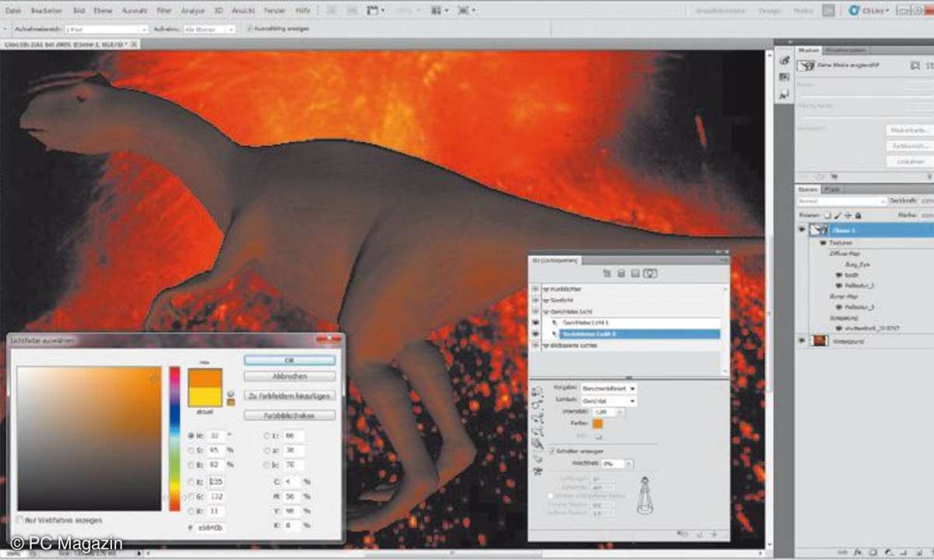Click the filter by lights icon
This screenshot has width=934, height=560.
(x=651, y=274)
